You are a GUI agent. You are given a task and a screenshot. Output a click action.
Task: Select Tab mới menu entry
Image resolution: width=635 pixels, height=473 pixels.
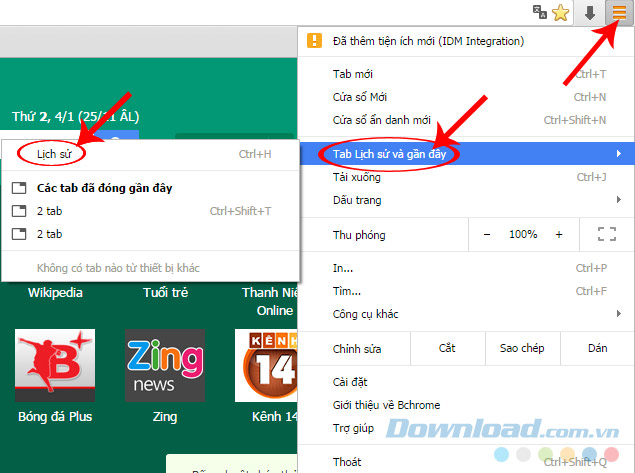[466, 74]
